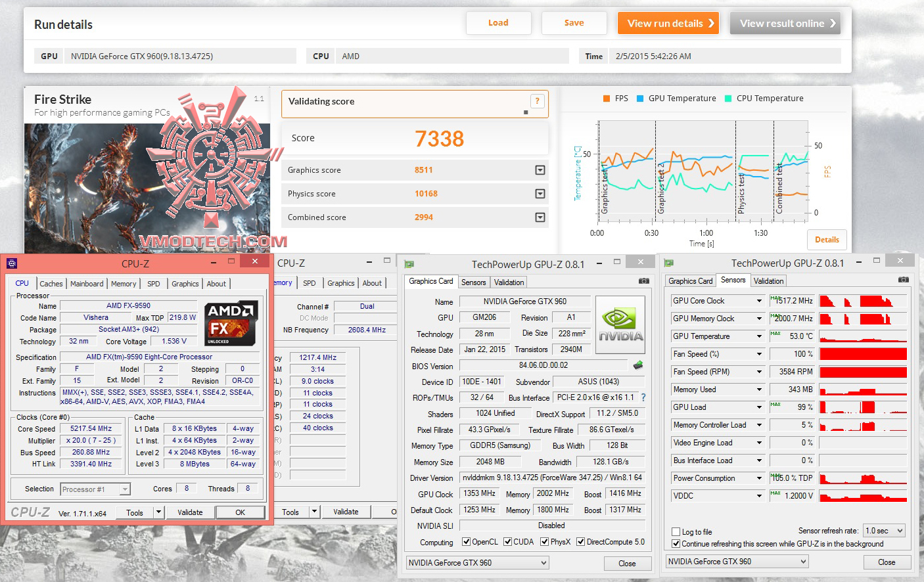
Task: Click the BIOS Version field 84.06.0D.00.02
Action: (x=543, y=365)
